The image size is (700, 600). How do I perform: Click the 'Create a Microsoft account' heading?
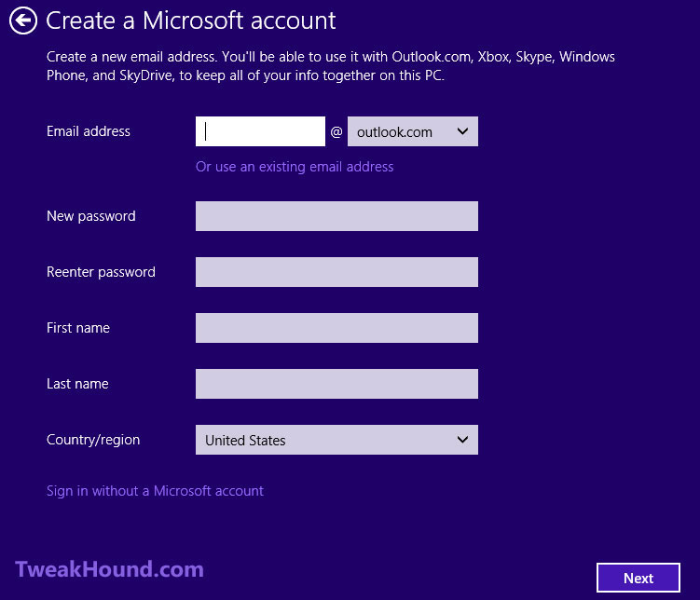pyautogui.click(x=191, y=20)
